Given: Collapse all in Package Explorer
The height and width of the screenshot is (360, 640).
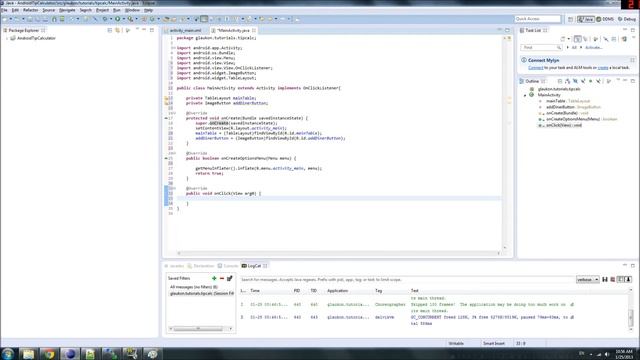Looking at the screenshot, I should [x=109, y=30].
